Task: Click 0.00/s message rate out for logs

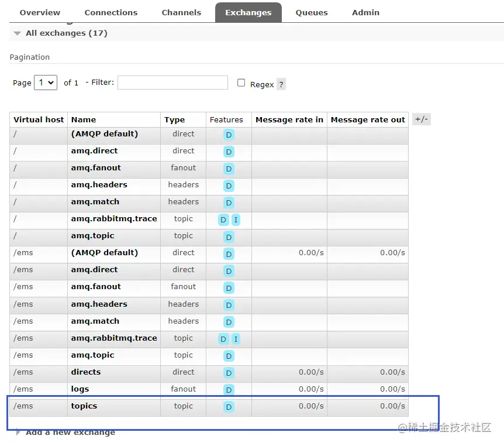Action: 392,389
